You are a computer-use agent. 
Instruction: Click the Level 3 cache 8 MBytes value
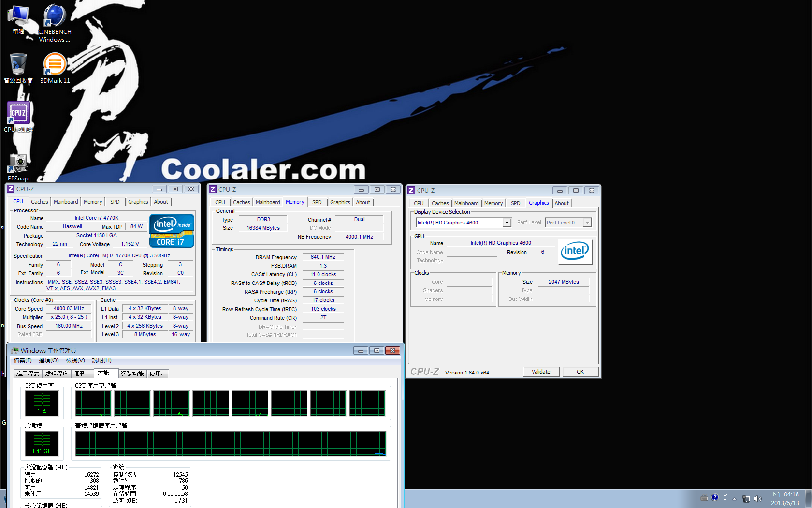coord(145,334)
